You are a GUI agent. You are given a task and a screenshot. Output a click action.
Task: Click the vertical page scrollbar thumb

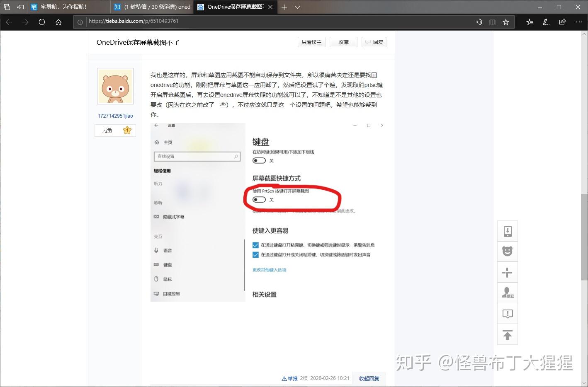tap(584, 236)
